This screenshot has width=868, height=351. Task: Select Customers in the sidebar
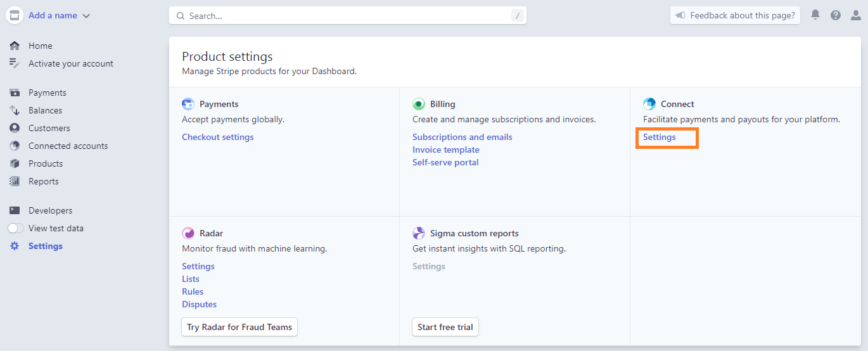(49, 128)
